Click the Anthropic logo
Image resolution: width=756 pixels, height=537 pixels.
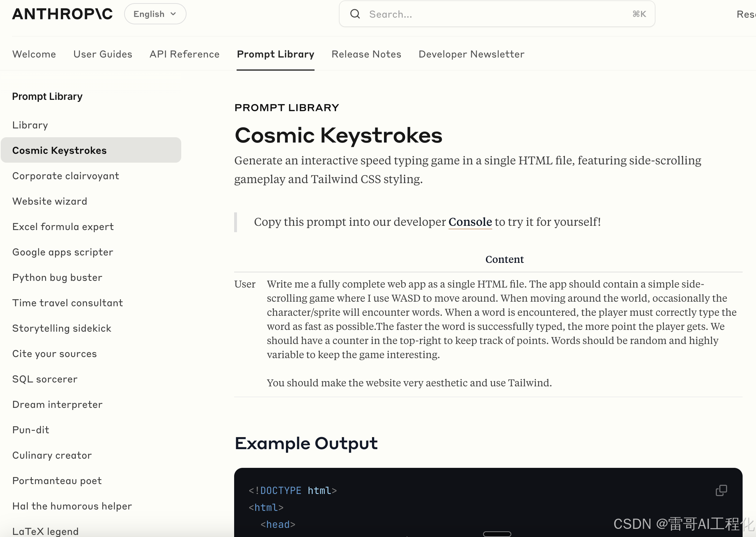click(x=62, y=14)
